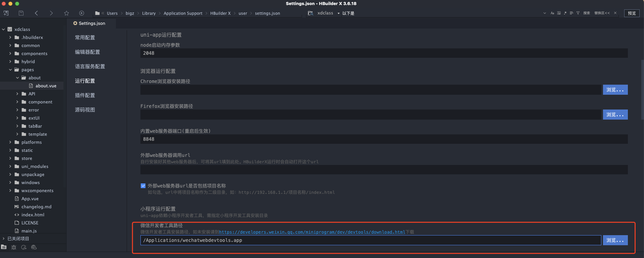644x258 pixels.
Task: Uncheck 外部web服务器url是否包括项目名称 checkbox
Action: pos(143,186)
